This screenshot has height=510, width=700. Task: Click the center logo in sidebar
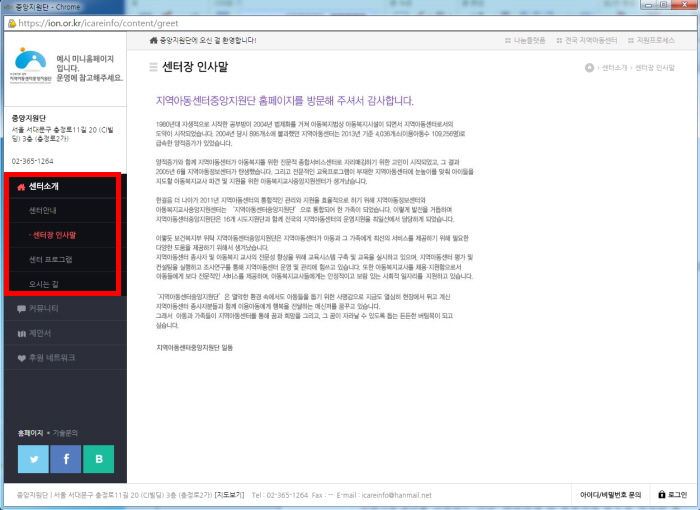coord(30,65)
